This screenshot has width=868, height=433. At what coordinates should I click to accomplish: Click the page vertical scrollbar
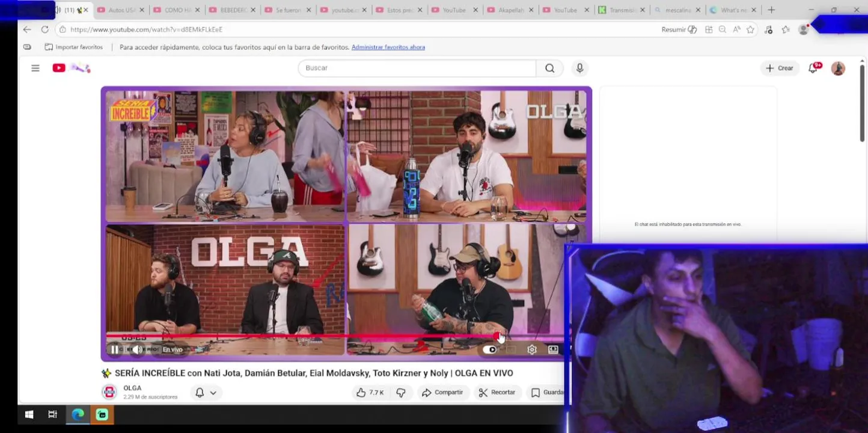[x=861, y=102]
